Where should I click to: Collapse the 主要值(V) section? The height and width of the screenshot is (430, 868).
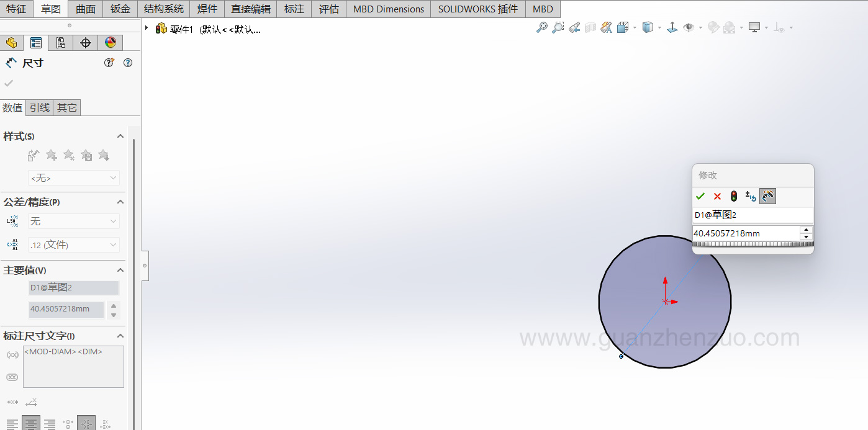(x=120, y=271)
